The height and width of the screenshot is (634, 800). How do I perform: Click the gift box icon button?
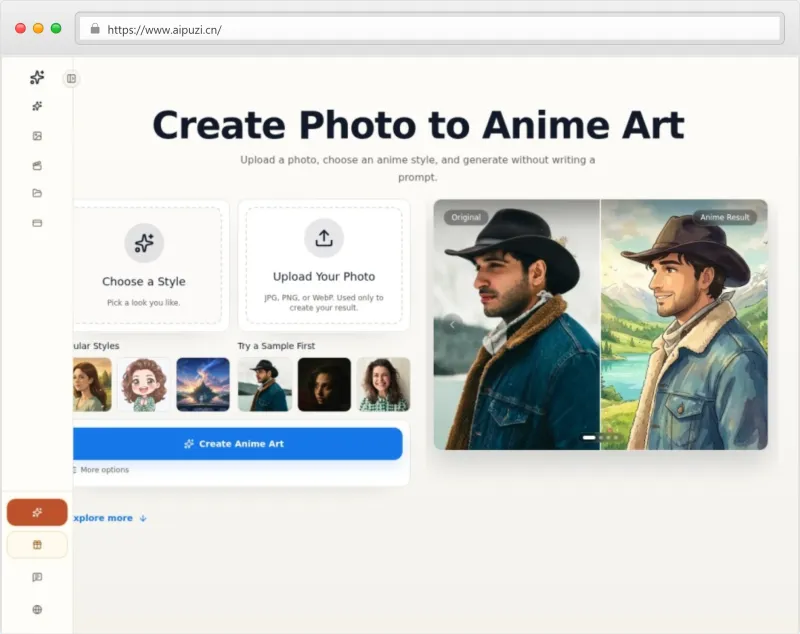click(37, 545)
